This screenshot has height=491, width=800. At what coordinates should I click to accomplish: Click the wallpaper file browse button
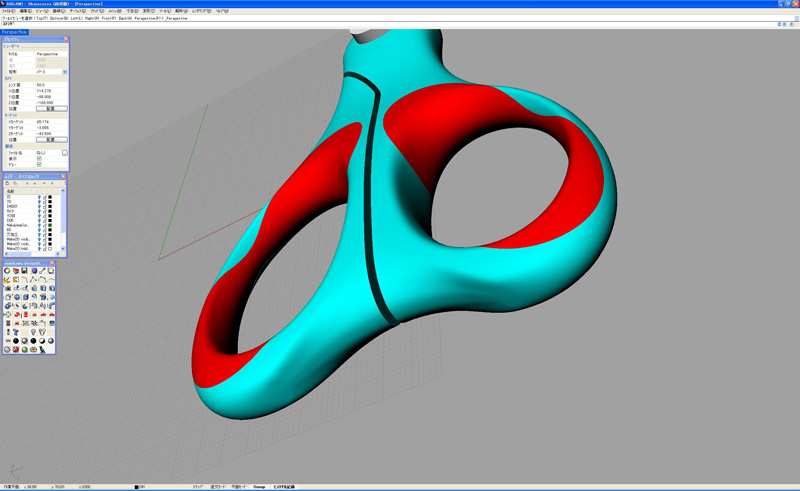tap(64, 153)
